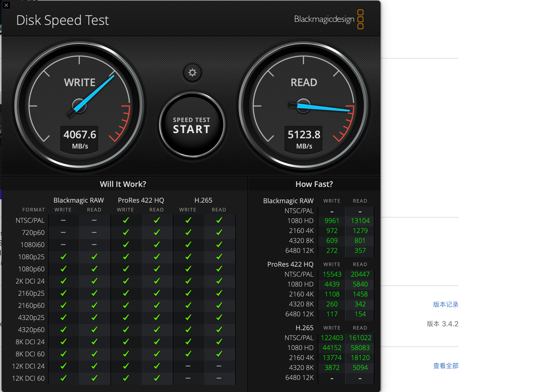Click the Disk Speed Test title

point(62,20)
